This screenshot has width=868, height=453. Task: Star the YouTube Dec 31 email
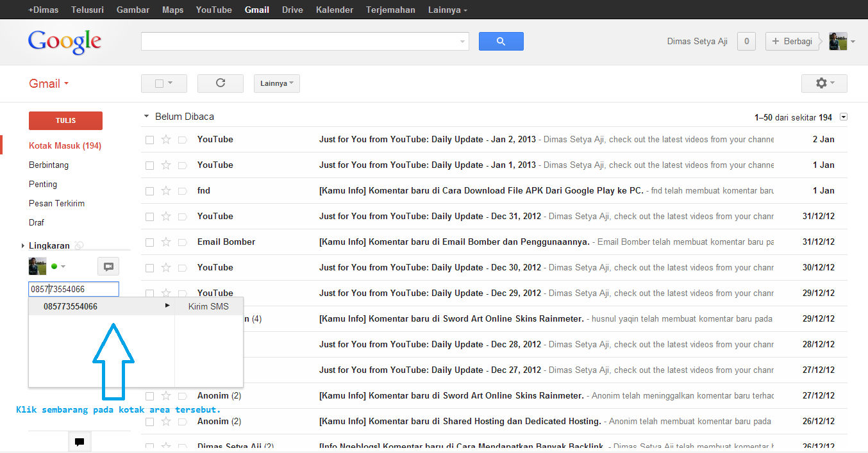[166, 216]
